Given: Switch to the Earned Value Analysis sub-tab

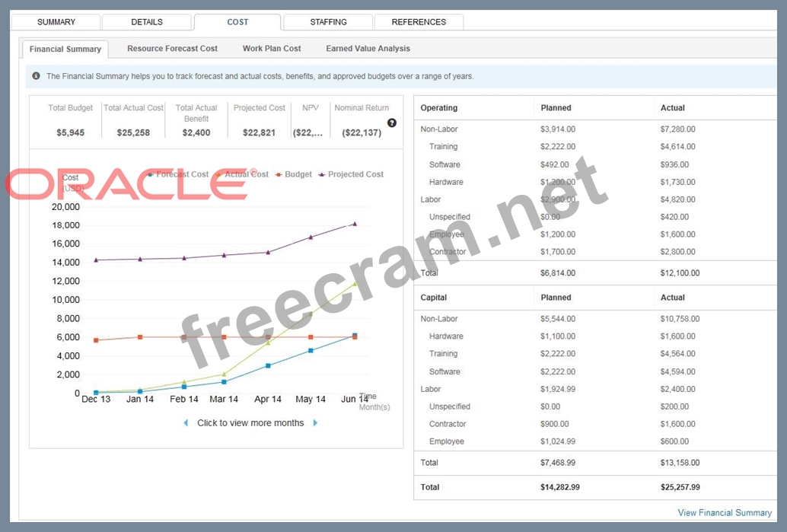Looking at the screenshot, I should coord(368,49).
